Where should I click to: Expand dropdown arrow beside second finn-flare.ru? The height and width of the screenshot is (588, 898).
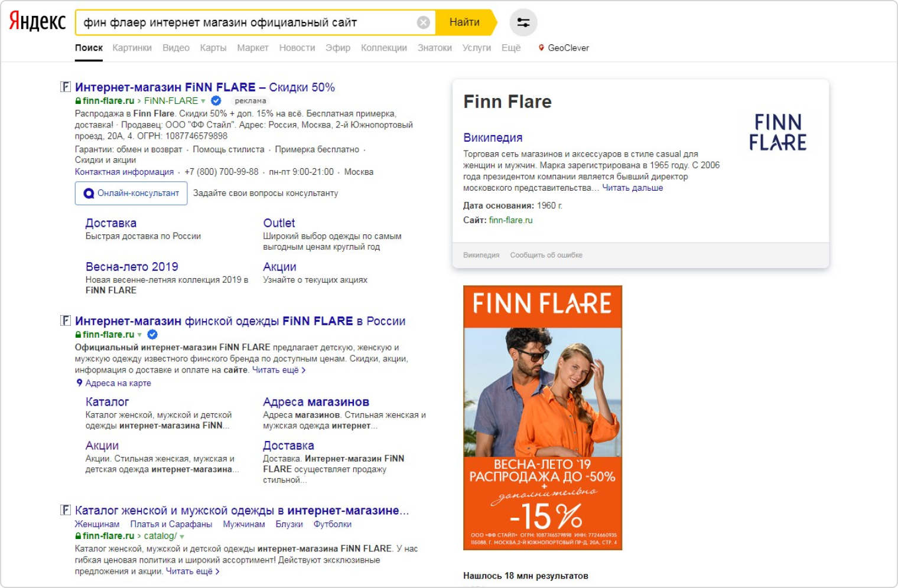tap(140, 335)
